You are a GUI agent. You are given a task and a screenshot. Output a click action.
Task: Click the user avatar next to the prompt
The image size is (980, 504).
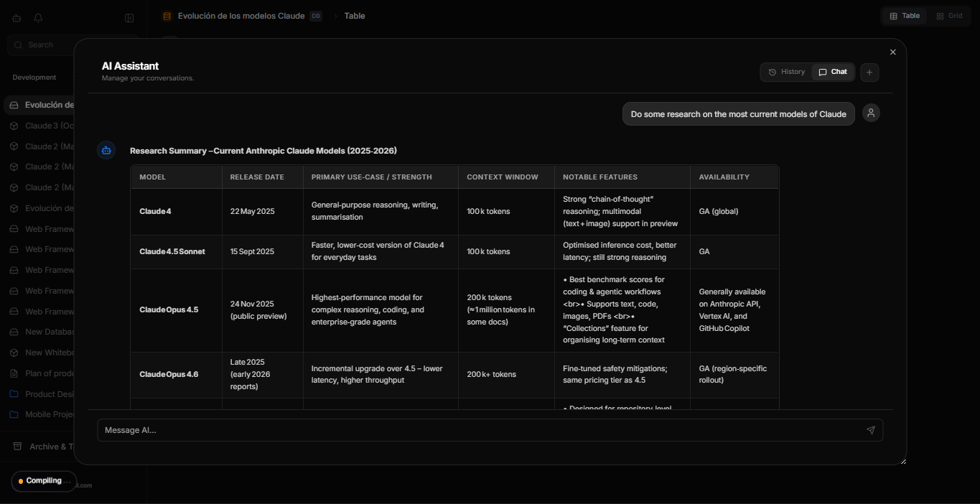(x=871, y=113)
